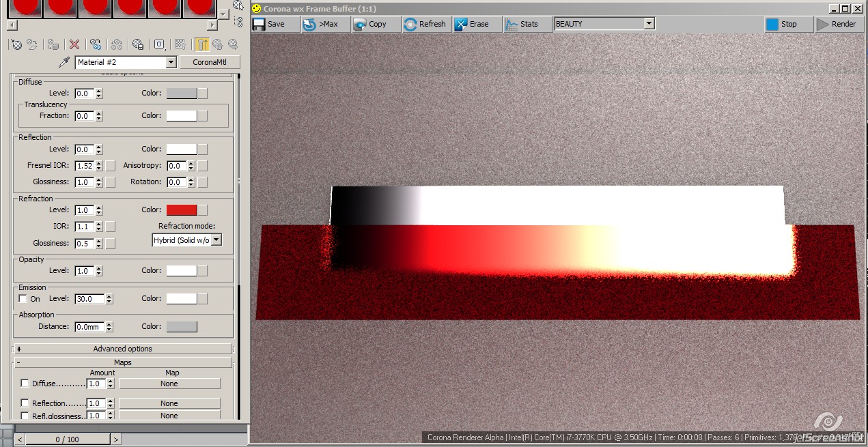The image size is (868, 447).
Task: Toggle the Refl. glossiness map checkbox
Action: (x=25, y=416)
